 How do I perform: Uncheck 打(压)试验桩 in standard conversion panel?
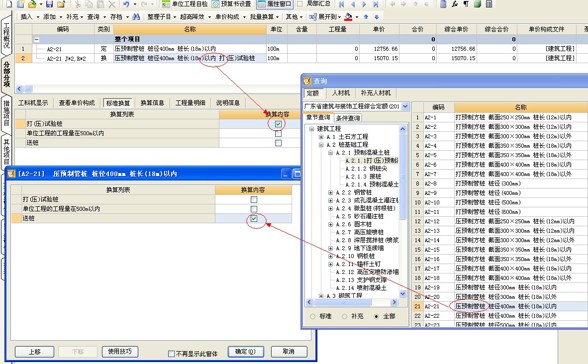(278, 124)
